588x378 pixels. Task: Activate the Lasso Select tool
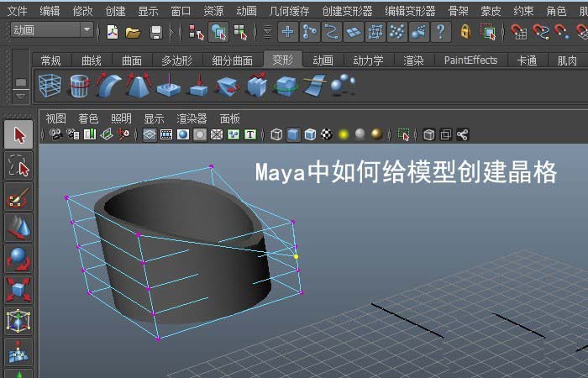click(18, 165)
